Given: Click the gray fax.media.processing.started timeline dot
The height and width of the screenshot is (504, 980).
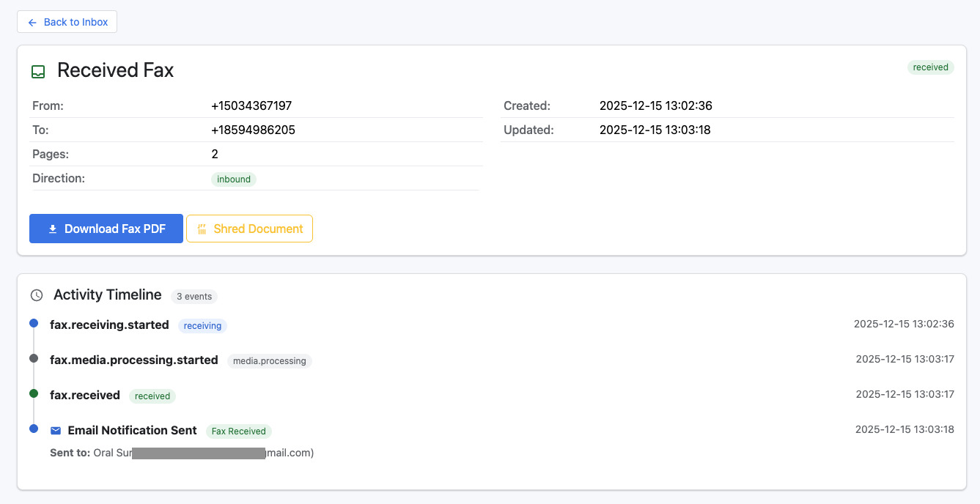Looking at the screenshot, I should click(33, 358).
